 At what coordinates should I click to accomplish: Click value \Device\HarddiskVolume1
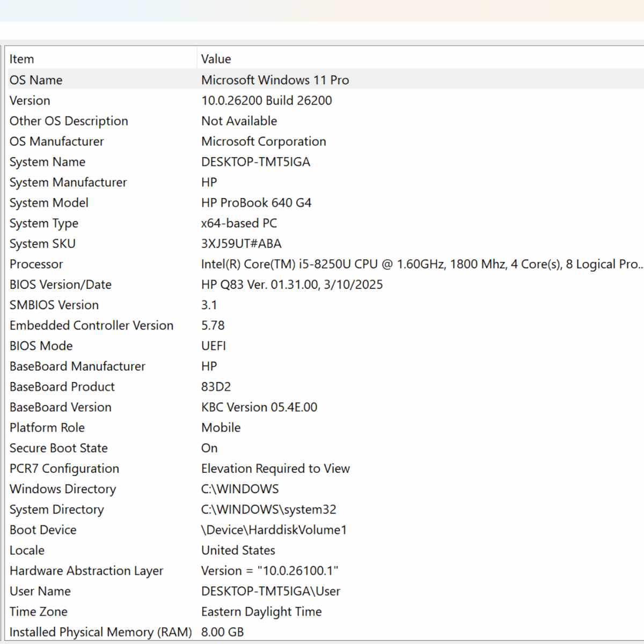coord(274,529)
